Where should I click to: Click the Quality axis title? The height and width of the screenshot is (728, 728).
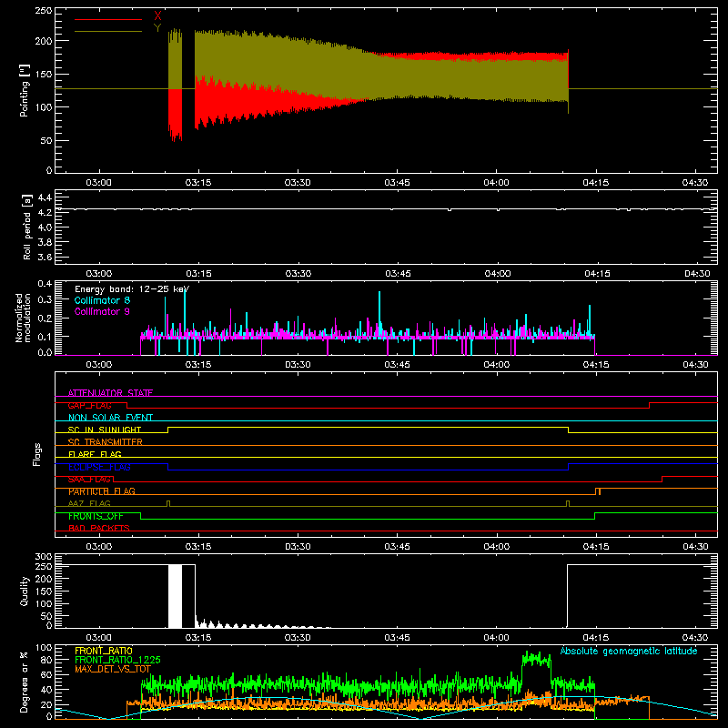pyautogui.click(x=25, y=591)
